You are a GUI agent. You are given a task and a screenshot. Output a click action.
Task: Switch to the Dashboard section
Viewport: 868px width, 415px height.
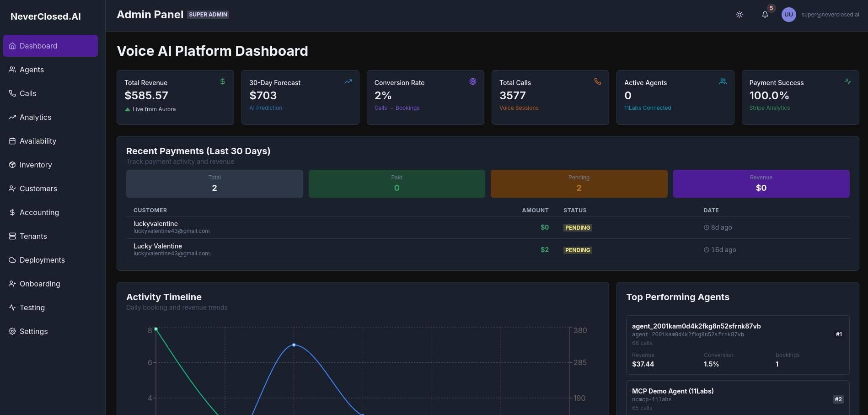pyautogui.click(x=38, y=46)
